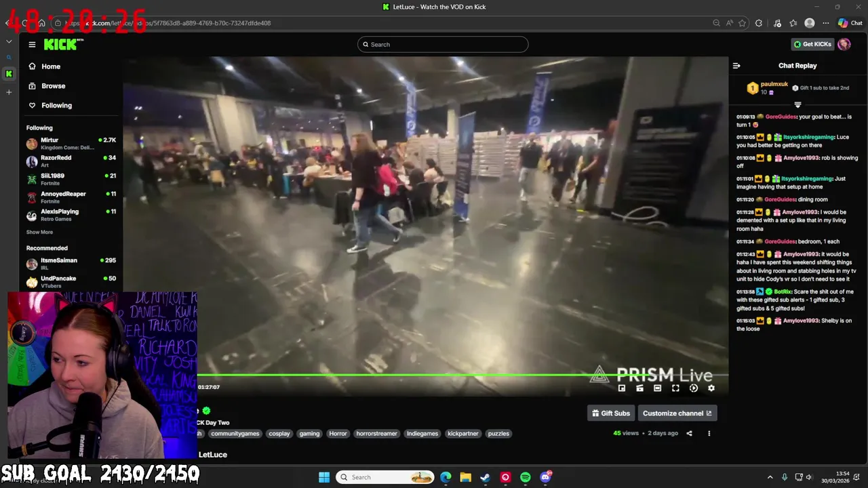Open the Windows Start menu
The width and height of the screenshot is (868, 488).
(324, 477)
